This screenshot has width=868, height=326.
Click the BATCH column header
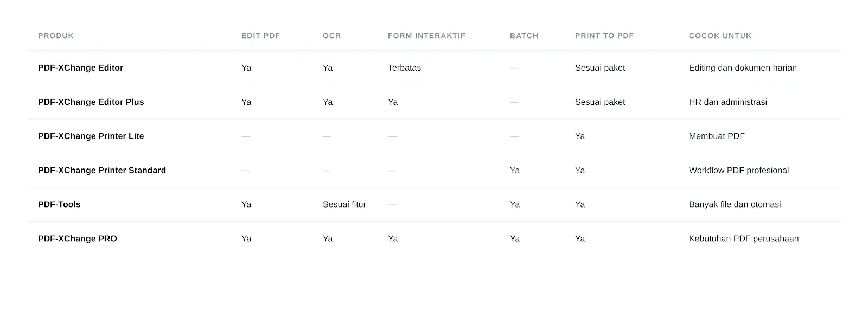tap(524, 36)
